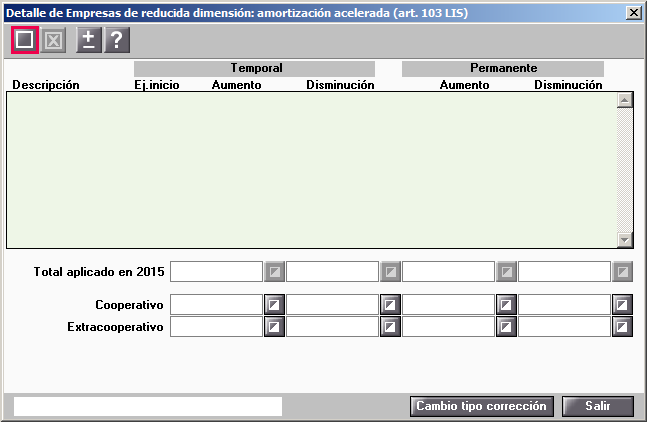Open detail for Extracooperativo Temporal Aumento

(274, 327)
